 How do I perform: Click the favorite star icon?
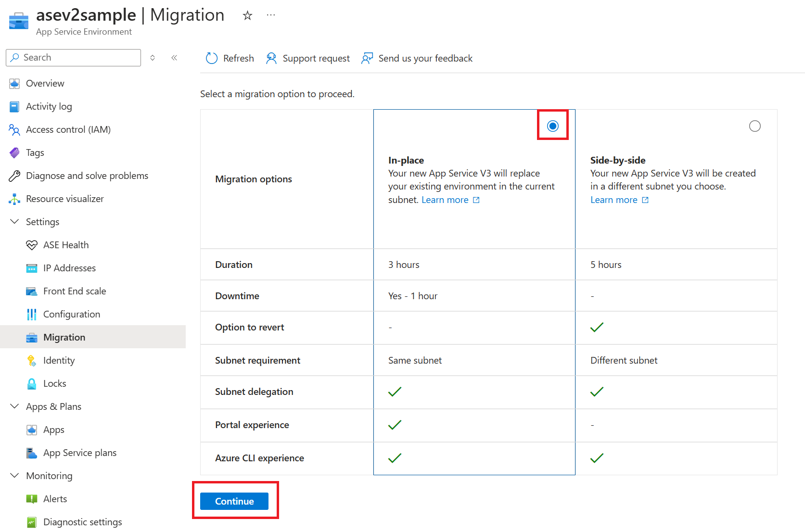[247, 16]
